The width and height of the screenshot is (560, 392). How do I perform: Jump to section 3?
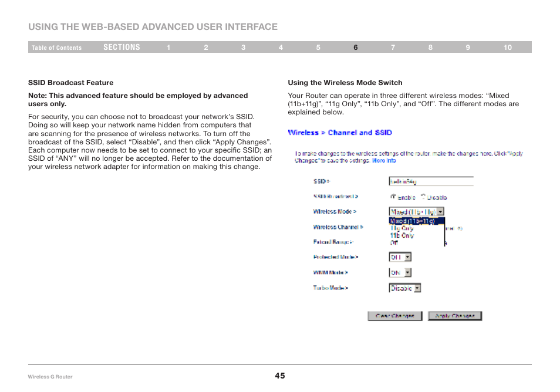243,48
